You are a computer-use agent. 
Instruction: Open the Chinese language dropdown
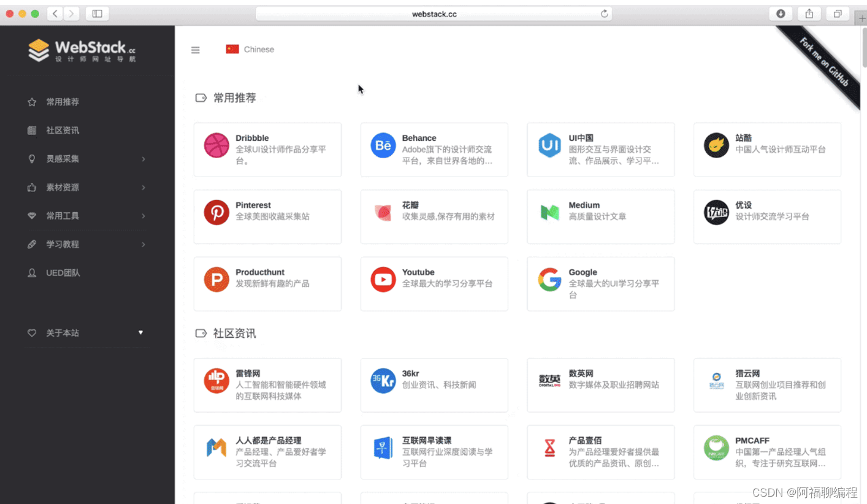[250, 50]
